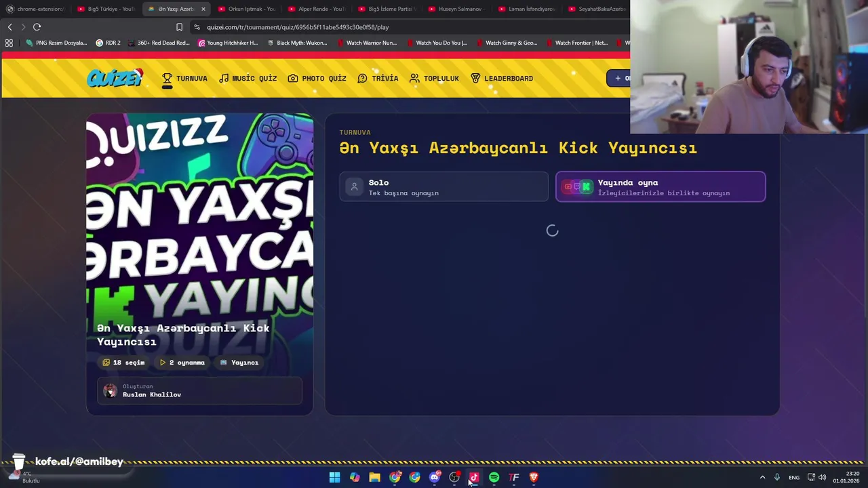Screen dimensions: 868x488
Task: Open the TikTok app in taskbar
Action: (474, 477)
